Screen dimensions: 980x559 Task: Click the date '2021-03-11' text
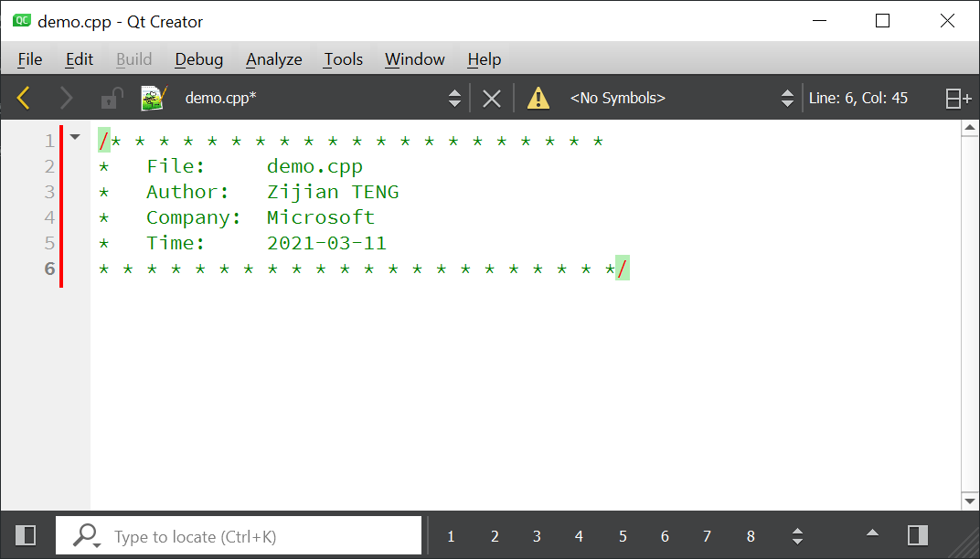[x=327, y=243]
